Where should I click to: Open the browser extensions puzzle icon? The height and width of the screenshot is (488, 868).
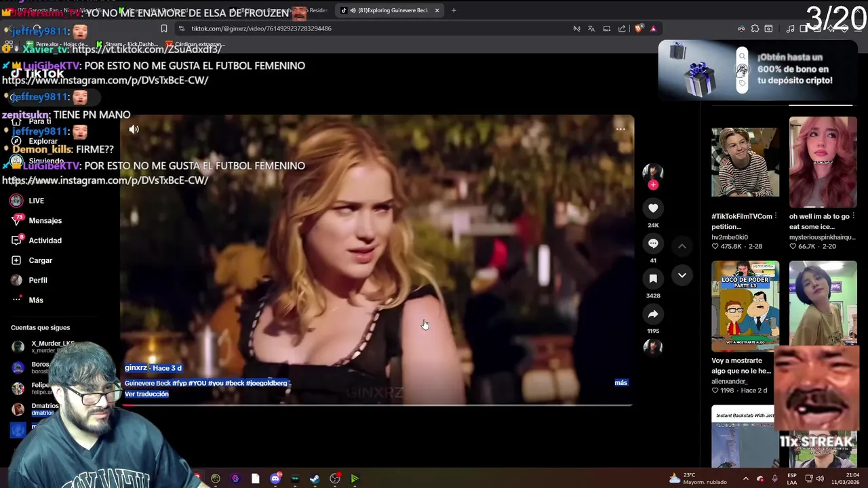tap(755, 28)
